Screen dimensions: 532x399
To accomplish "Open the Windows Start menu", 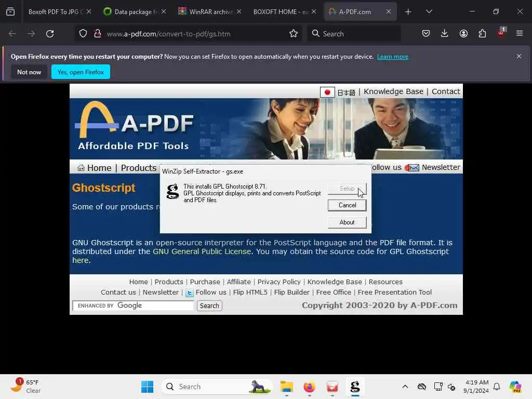I will pos(147,387).
